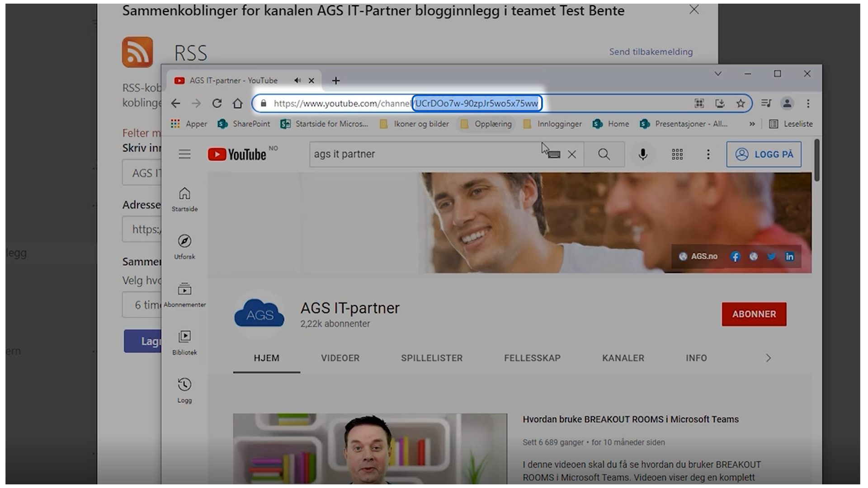Screen dimensions: 868x488
Task: Open the Apper bookmarks shortcut
Action: [189, 124]
